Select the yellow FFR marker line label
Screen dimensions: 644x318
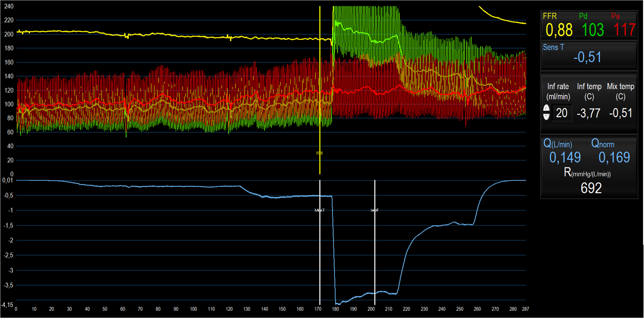319,153
